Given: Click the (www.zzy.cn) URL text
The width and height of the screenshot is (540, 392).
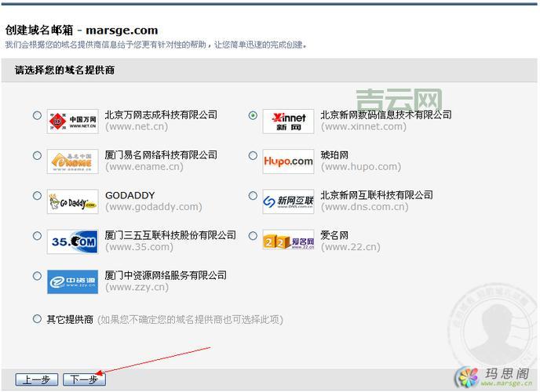Looking at the screenshot, I should pos(137,287).
